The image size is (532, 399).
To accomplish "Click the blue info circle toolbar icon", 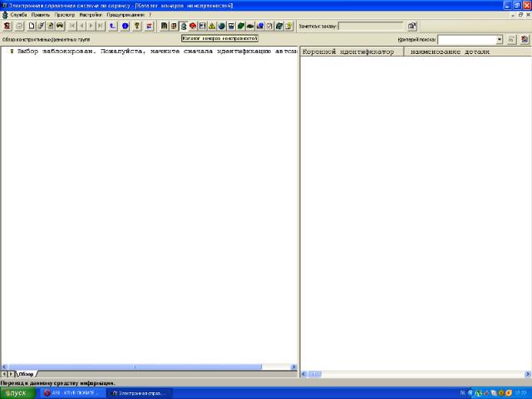I will (125, 27).
